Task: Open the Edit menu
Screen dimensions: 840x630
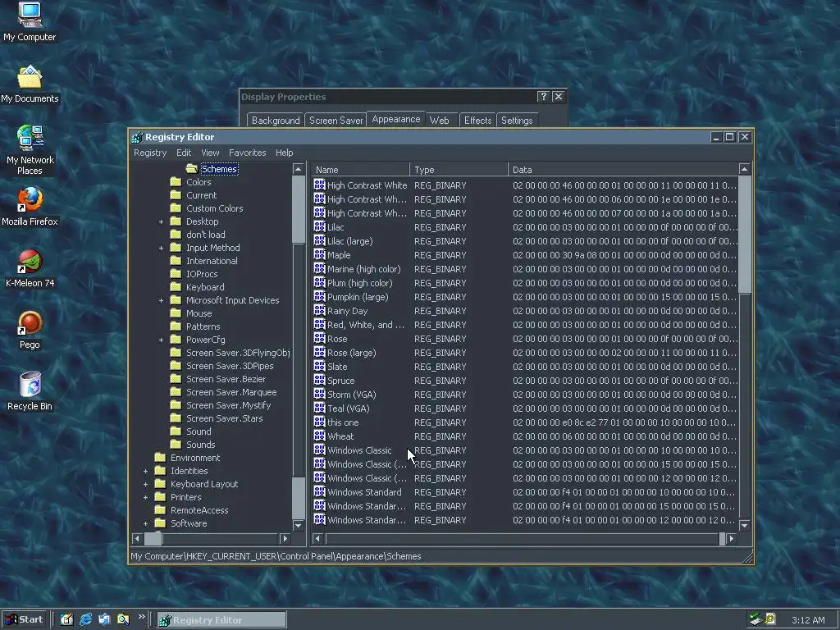Action: [184, 153]
